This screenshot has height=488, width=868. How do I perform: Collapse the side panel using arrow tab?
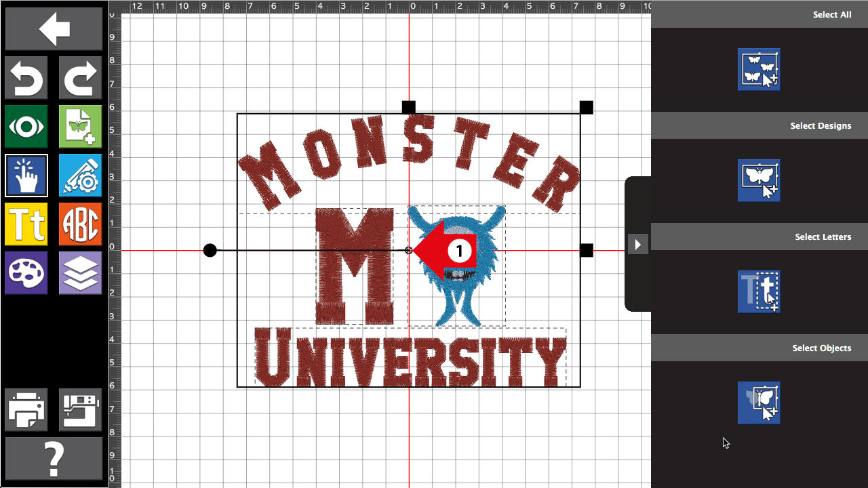637,244
